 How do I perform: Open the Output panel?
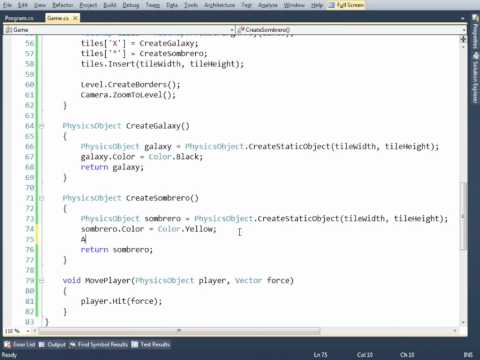(53, 344)
